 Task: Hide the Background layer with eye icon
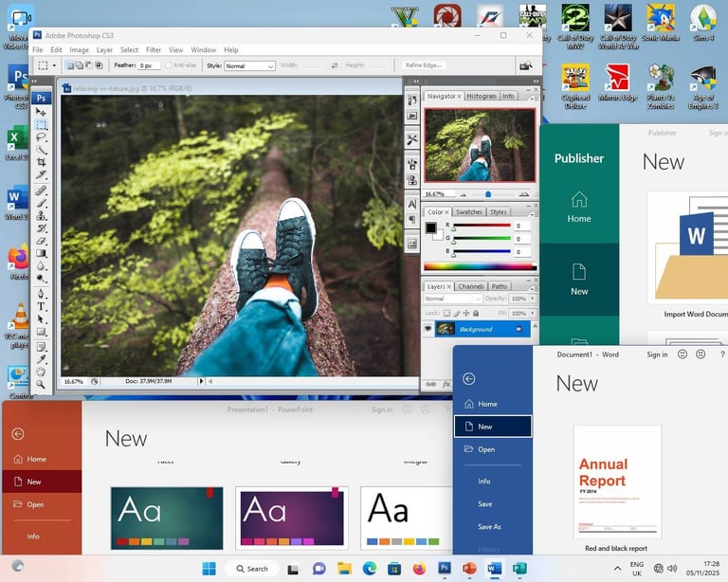(428, 329)
